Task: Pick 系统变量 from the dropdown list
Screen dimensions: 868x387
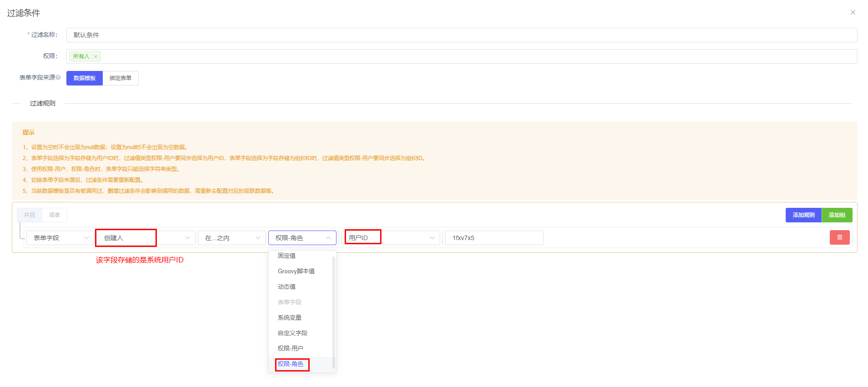Action: point(290,317)
